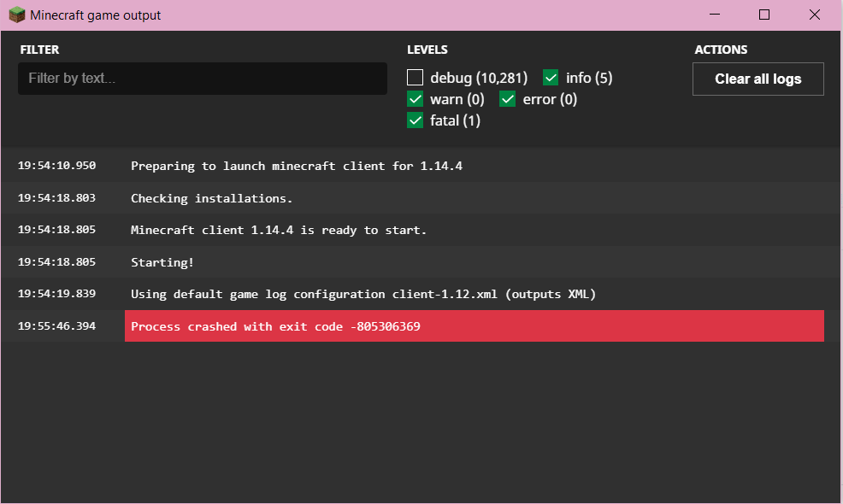Toggle the warn level checkbox
Image resolution: width=843 pixels, height=504 pixels.
pos(416,99)
